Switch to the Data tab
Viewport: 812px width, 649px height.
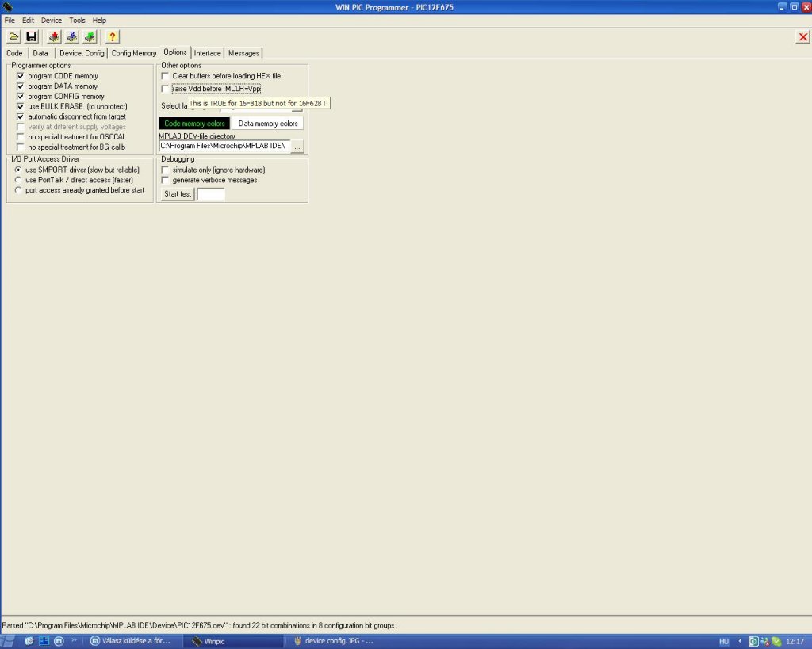coord(40,53)
